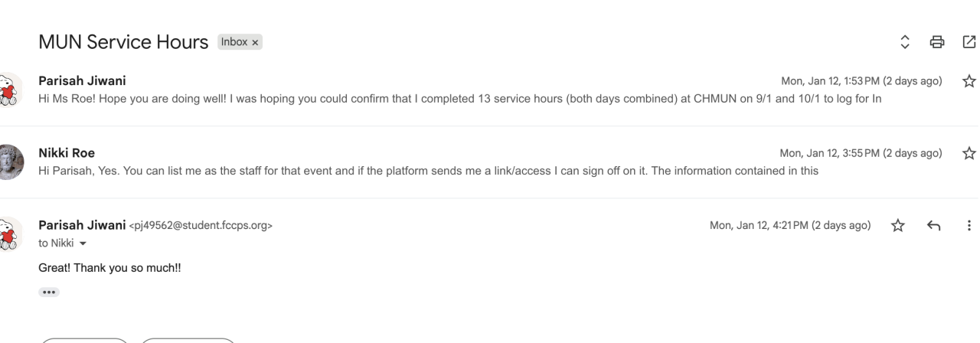Screen dimensions: 980x343
Task: Star Nikki Roe's 3:55 PM message
Action: tap(969, 153)
